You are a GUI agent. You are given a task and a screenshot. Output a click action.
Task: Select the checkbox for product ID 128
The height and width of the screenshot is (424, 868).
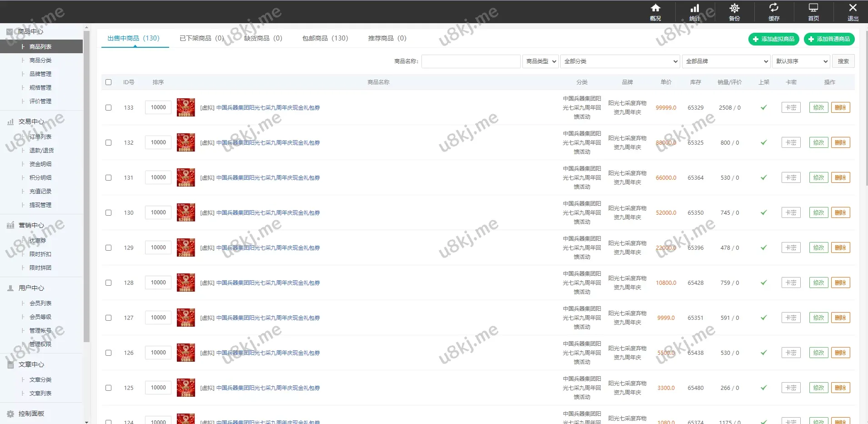[108, 283]
